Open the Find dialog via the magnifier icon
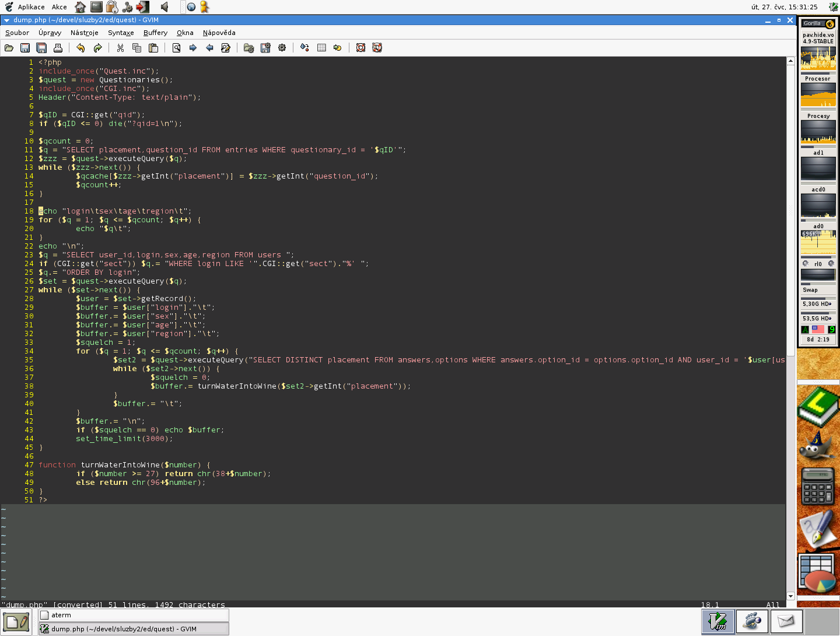The image size is (840, 636). point(176,48)
